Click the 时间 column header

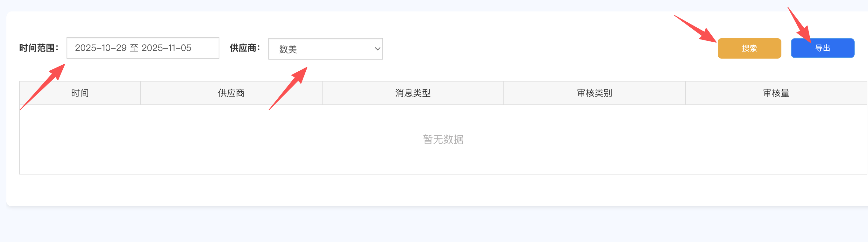[x=80, y=93]
